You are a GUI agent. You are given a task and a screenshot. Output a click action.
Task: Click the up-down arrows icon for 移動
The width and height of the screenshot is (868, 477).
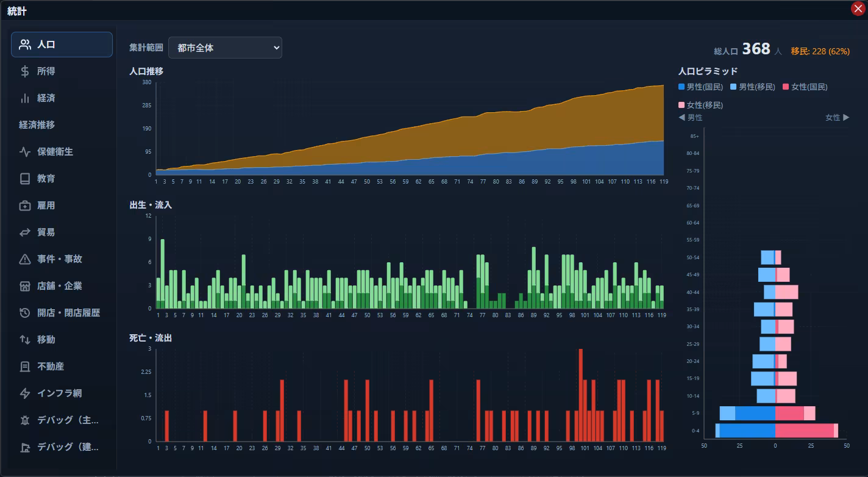tap(25, 340)
